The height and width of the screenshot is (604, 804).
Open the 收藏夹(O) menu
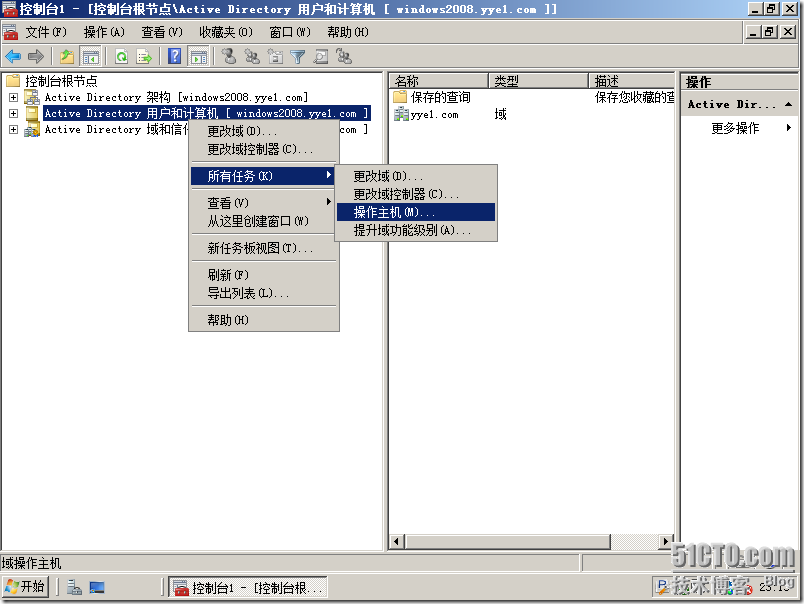226,32
